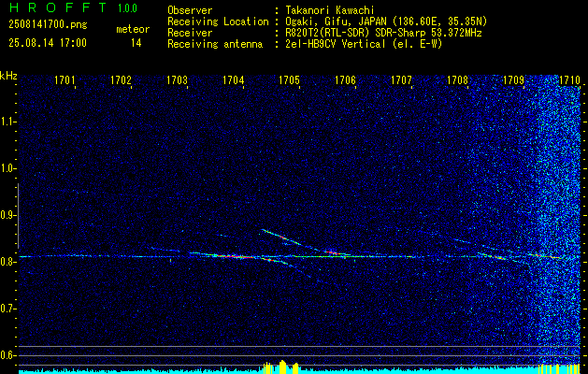This screenshot has height=374, width=588.
Task: Click the 0.6 kHz axis label
Action: pyautogui.click(x=7, y=355)
